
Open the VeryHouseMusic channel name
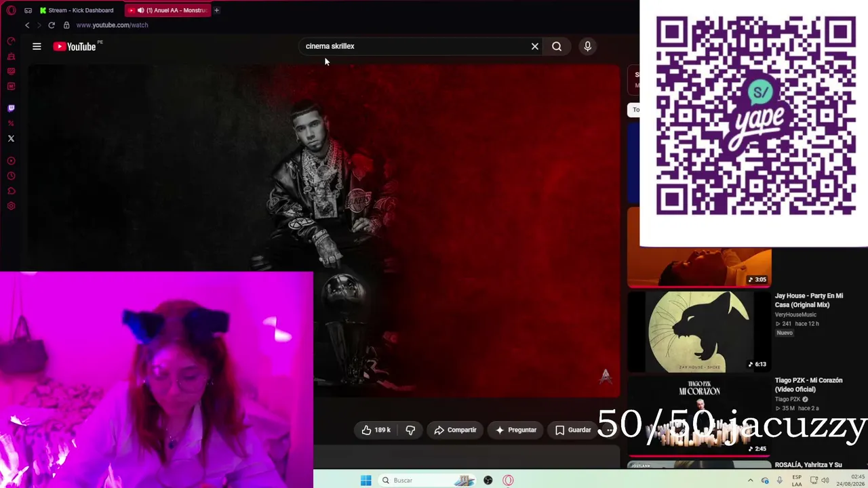tap(795, 314)
